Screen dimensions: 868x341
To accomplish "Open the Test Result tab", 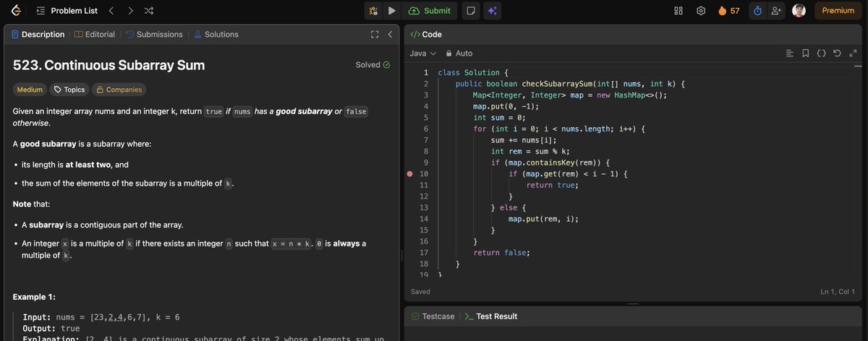I will [490, 316].
